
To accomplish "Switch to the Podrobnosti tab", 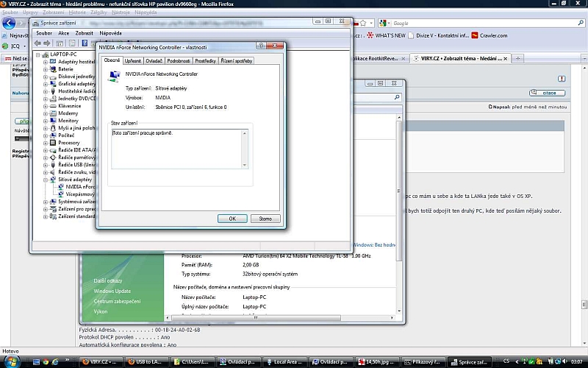I will point(179,61).
